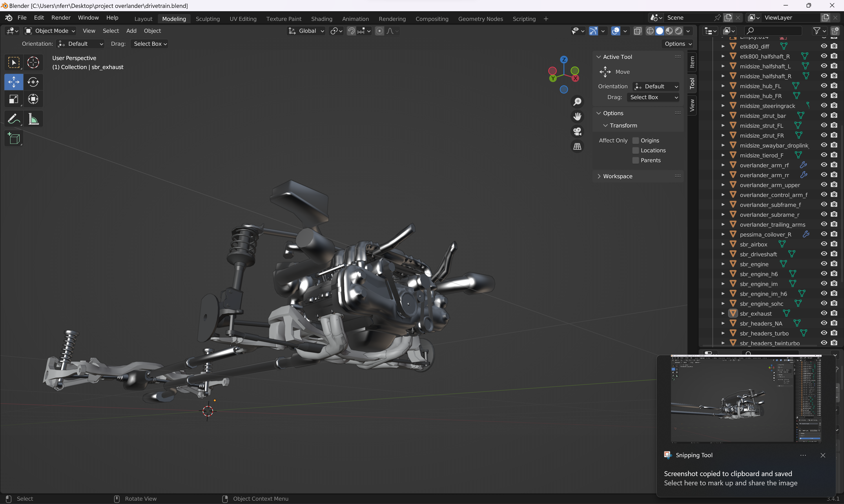Select the Scale tool

(14, 99)
